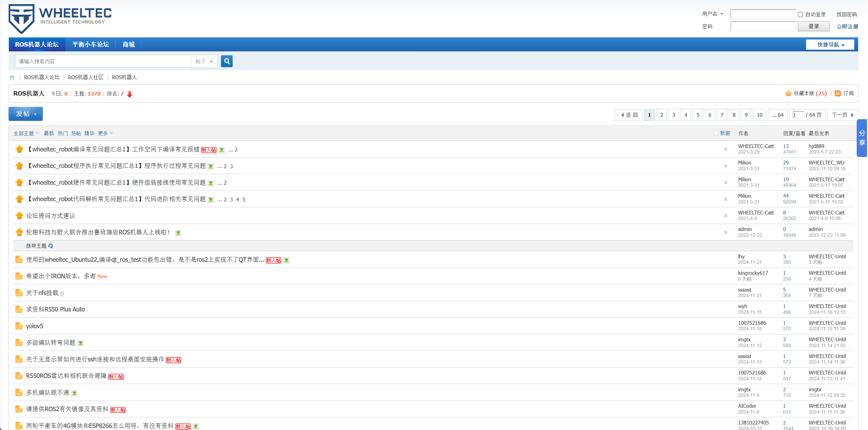This screenshot has width=868, height=430.
Task: Click the orange RSS subscribe icon
Action: (x=838, y=94)
